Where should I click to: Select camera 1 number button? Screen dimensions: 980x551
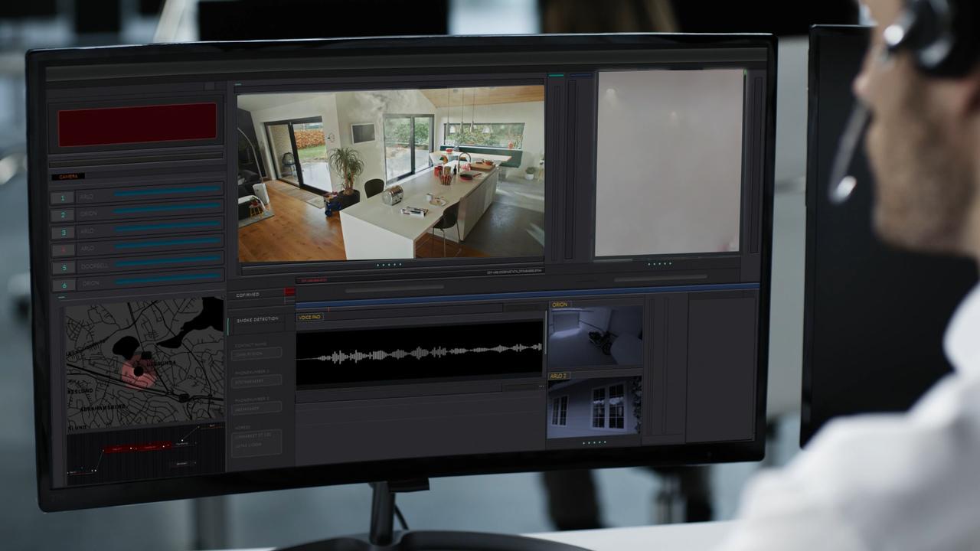point(63,197)
